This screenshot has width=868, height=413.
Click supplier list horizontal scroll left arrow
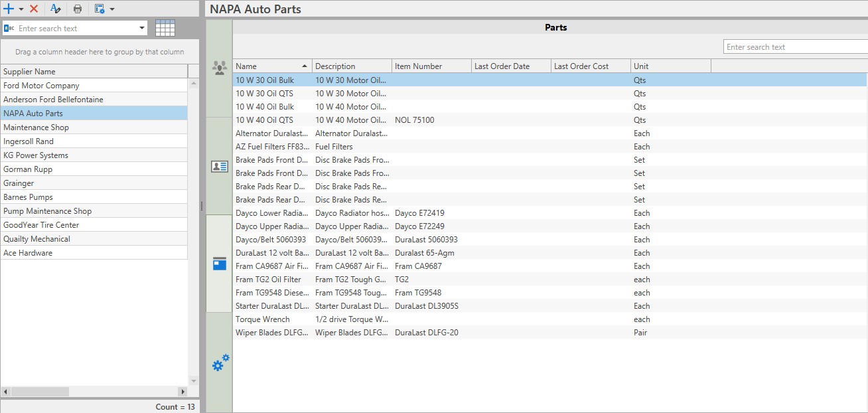[5, 392]
